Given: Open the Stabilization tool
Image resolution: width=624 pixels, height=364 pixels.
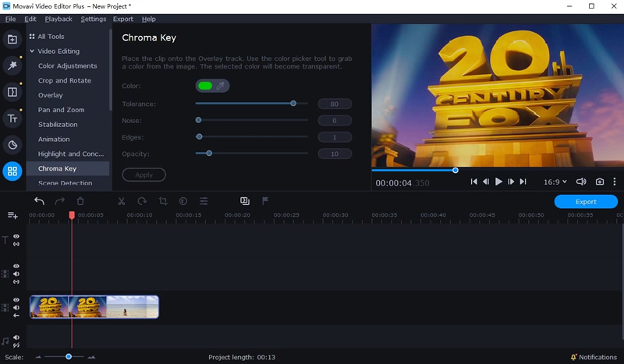Looking at the screenshot, I should tap(58, 125).
